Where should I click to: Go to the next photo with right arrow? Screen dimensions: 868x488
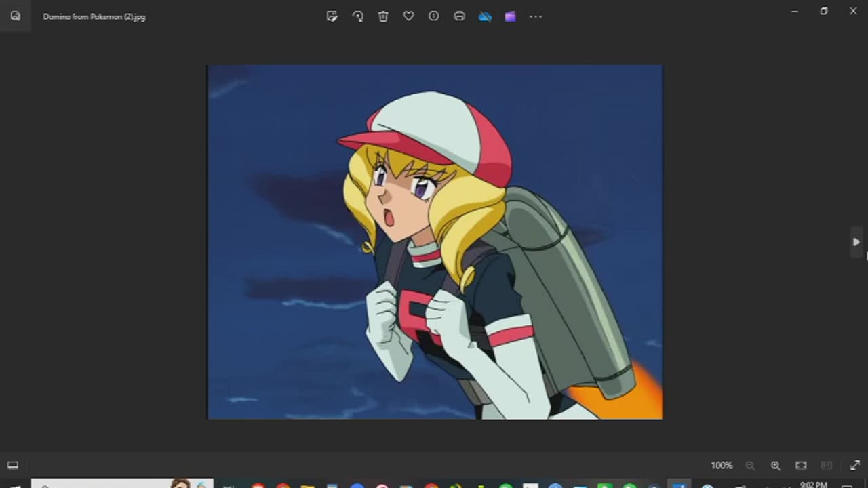856,242
